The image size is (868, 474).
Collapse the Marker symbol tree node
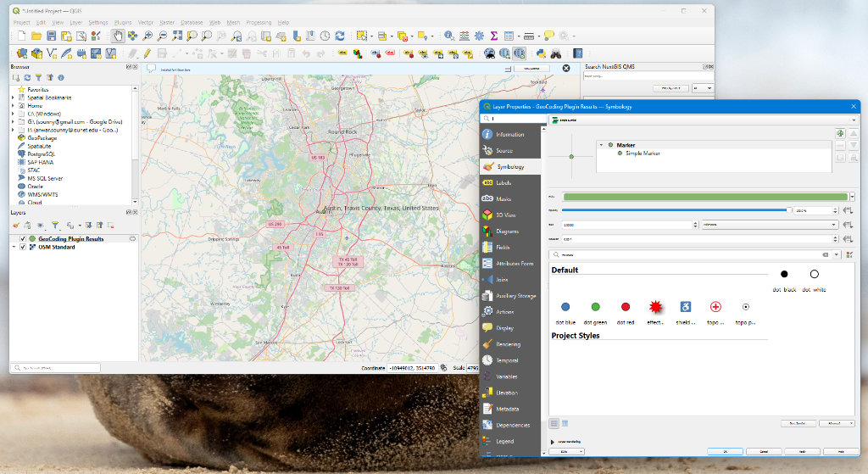tap(601, 145)
